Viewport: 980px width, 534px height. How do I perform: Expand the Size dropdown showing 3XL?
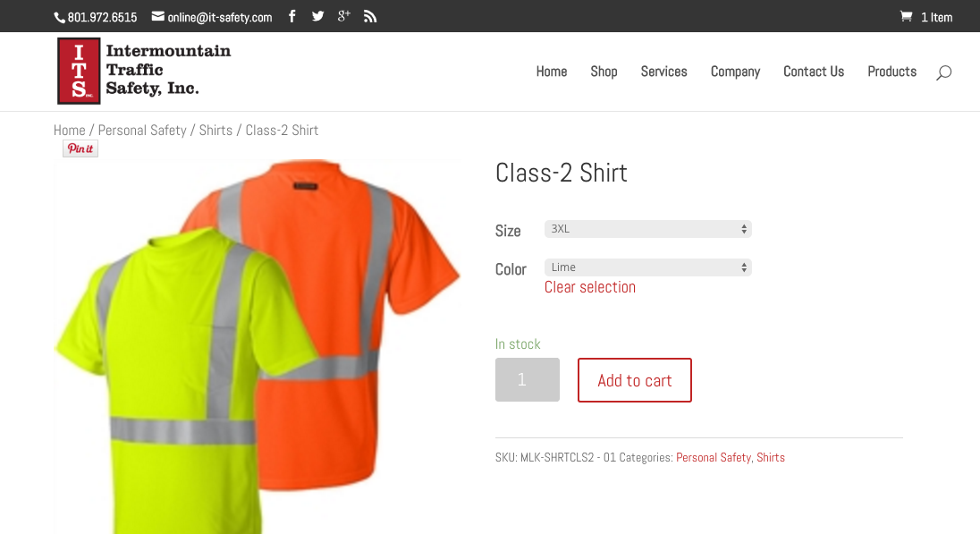(647, 229)
